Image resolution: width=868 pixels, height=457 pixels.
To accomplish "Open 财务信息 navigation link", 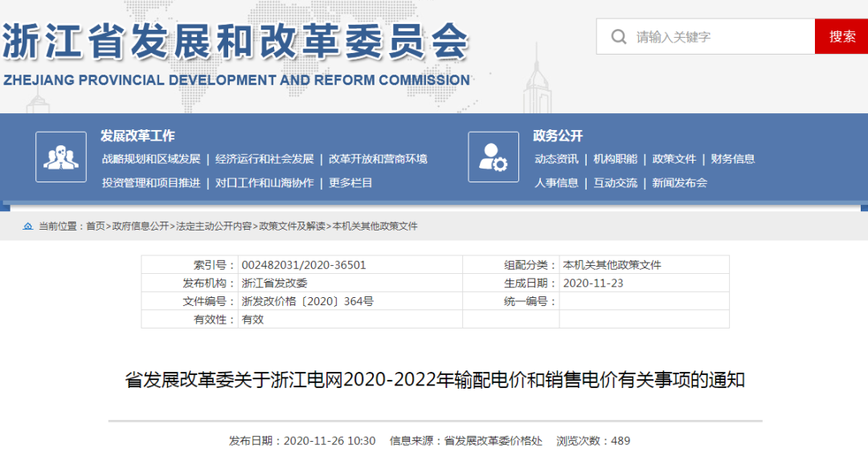I will (733, 159).
